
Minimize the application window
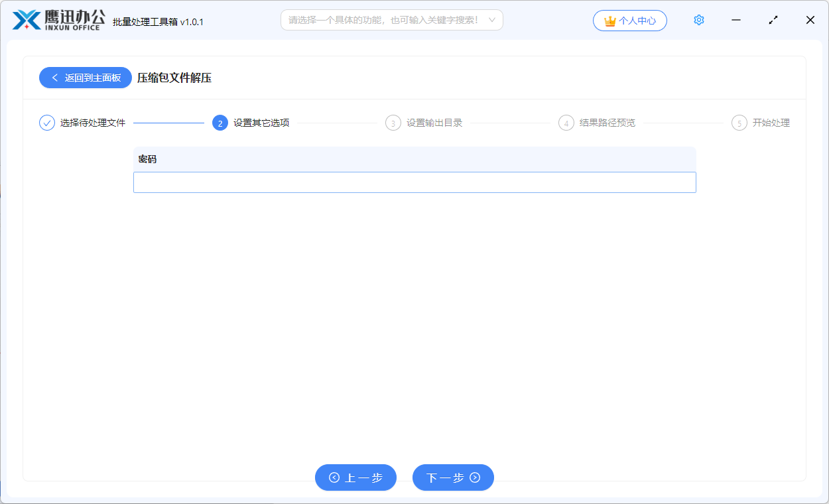pyautogui.click(x=735, y=20)
